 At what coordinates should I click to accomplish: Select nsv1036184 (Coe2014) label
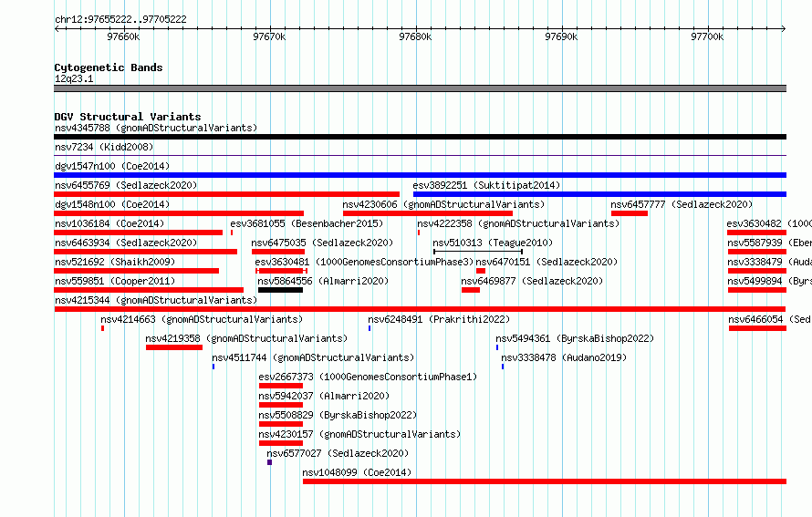coord(109,223)
